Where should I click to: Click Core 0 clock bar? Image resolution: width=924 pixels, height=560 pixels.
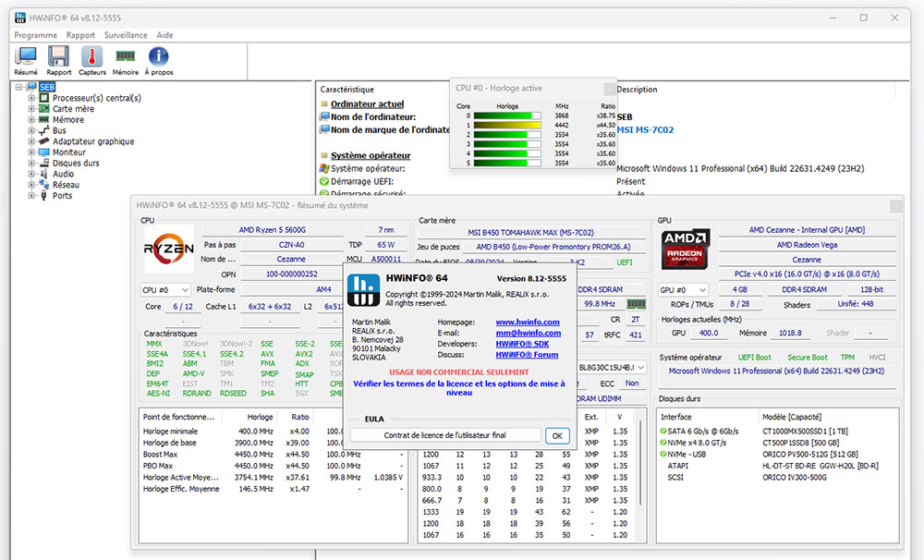506,116
